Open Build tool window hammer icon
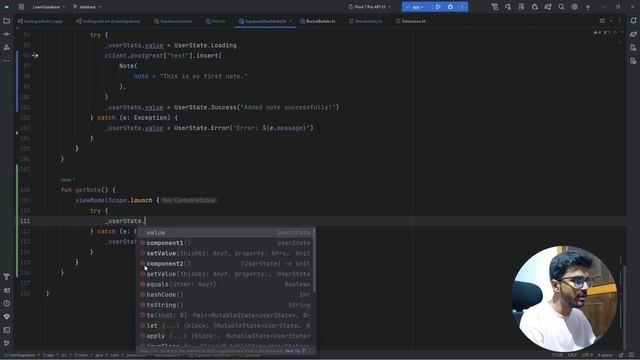Screen dimensions: 640x360 tap(7, 277)
